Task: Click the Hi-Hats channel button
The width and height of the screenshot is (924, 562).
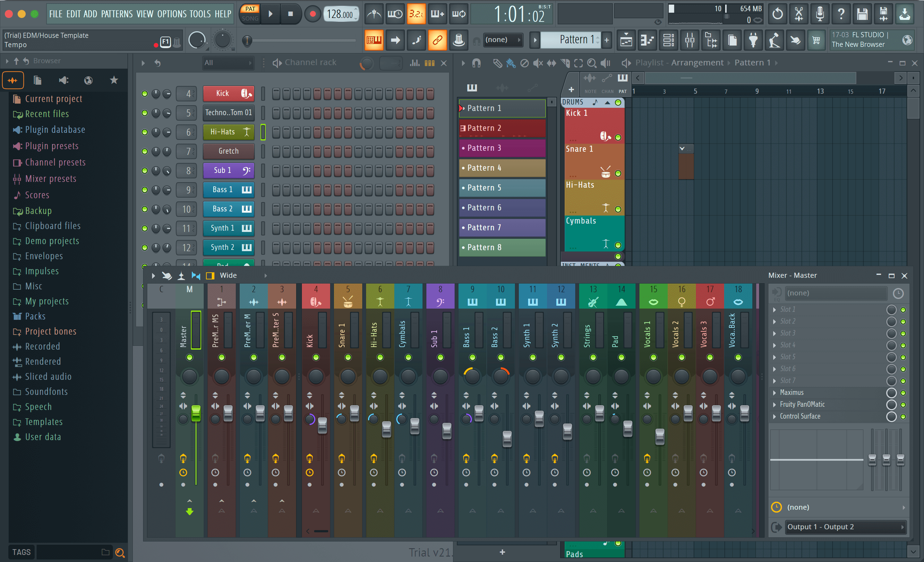Action: [228, 132]
